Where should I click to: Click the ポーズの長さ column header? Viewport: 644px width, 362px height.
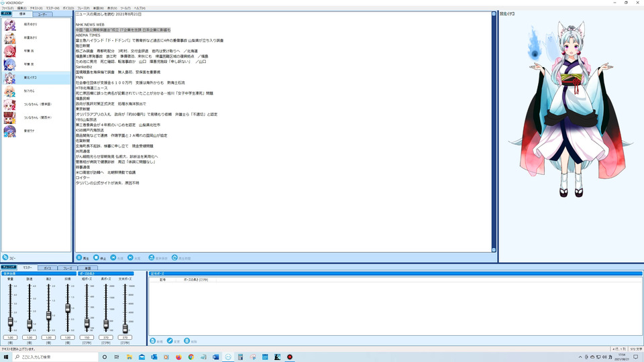point(195,280)
